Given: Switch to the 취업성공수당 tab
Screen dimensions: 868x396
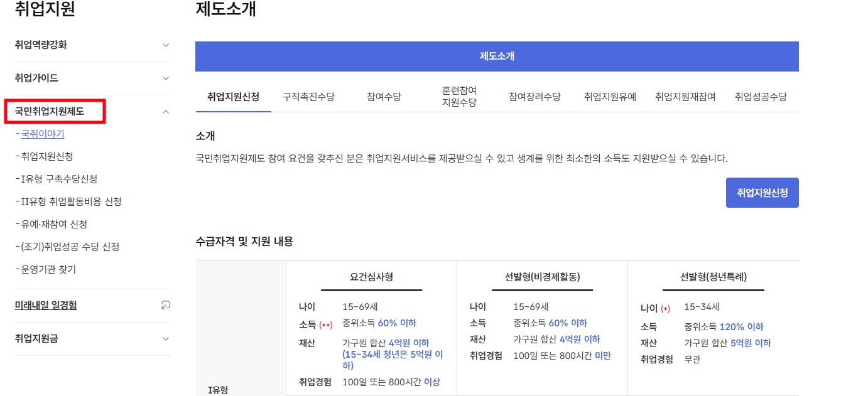Looking at the screenshot, I should click(761, 97).
